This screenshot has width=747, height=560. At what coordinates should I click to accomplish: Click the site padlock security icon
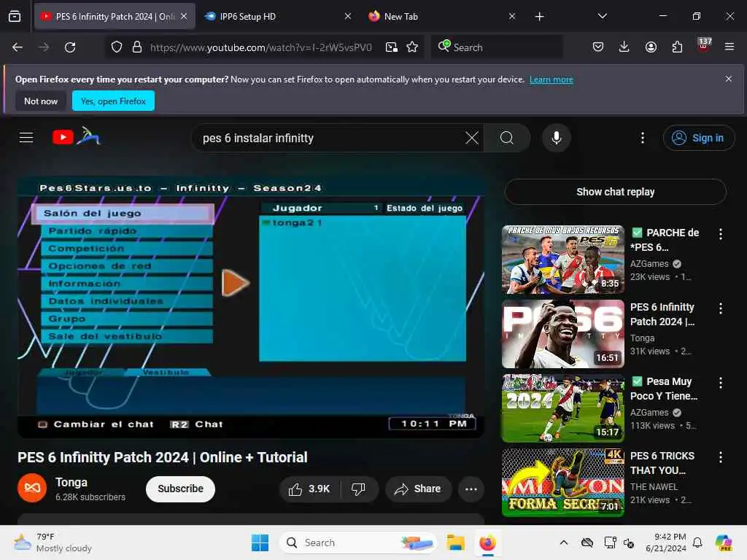point(137,47)
